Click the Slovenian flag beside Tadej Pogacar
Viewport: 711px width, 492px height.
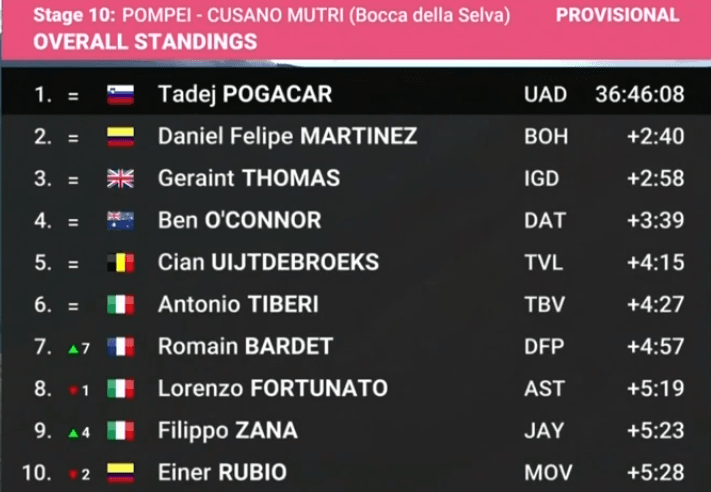pos(120,95)
